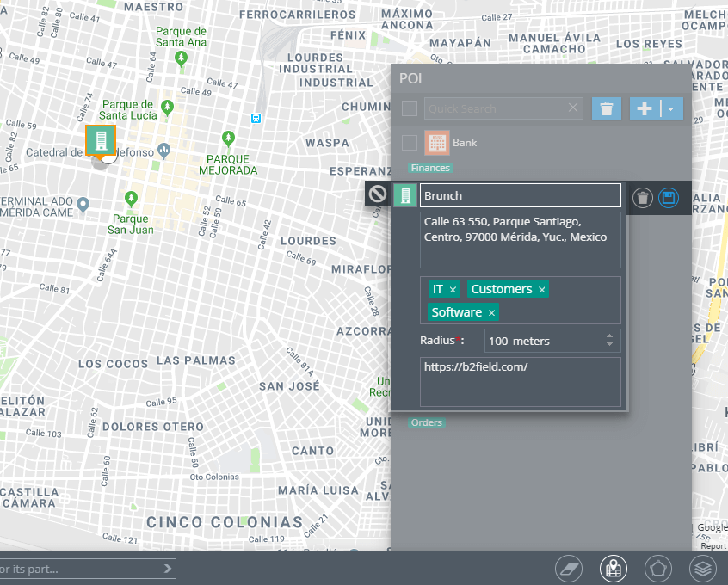Click the POI panel delete trash button
The width and height of the screenshot is (728, 585).
(607, 108)
